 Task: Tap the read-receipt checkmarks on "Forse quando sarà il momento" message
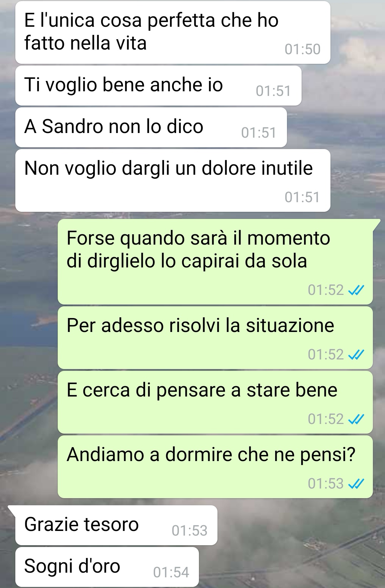356,291
